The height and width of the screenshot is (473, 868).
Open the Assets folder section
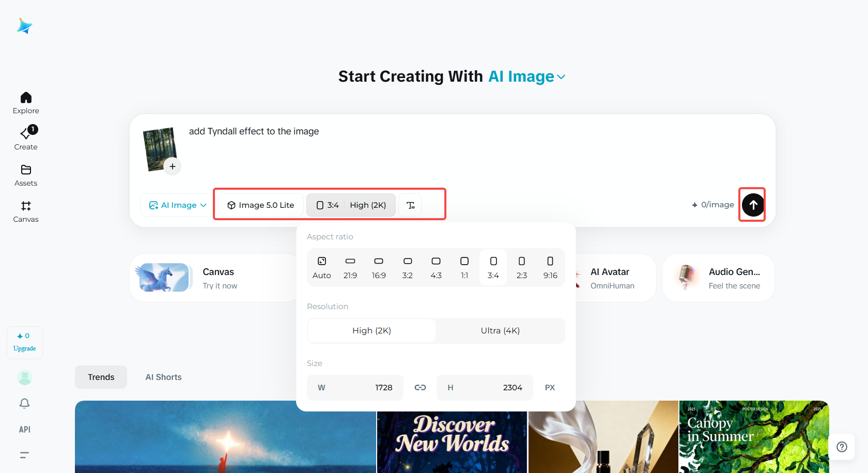click(26, 175)
